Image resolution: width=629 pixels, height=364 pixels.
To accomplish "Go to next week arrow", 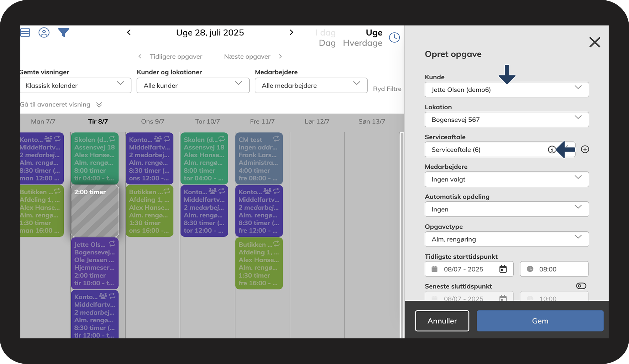I will [291, 32].
